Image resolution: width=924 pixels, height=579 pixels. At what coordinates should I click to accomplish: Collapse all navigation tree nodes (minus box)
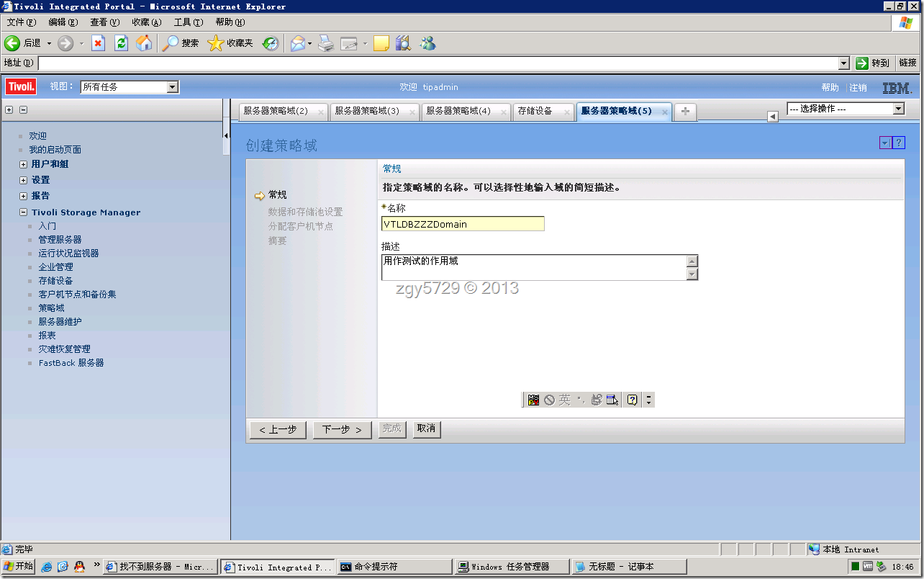(23, 110)
